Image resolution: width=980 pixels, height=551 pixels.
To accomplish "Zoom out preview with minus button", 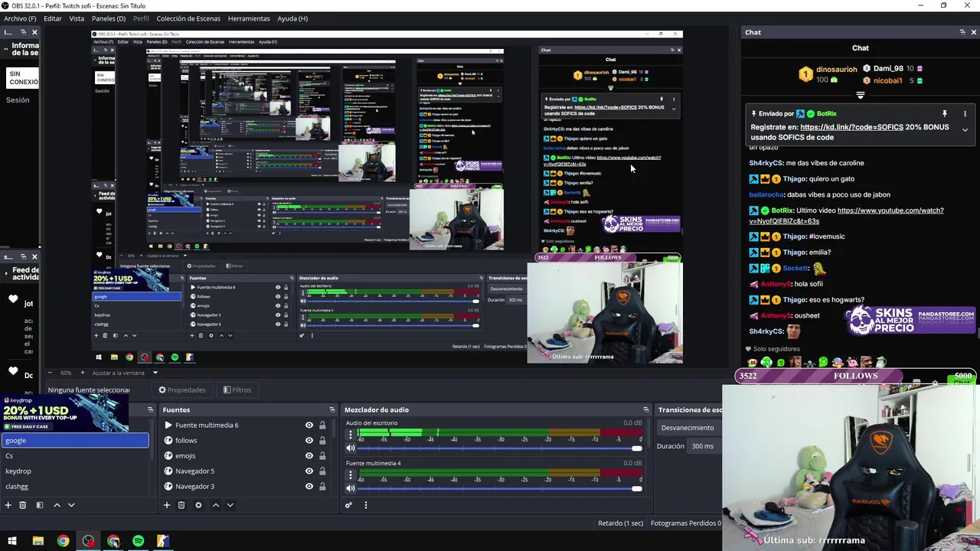I will pos(52,373).
